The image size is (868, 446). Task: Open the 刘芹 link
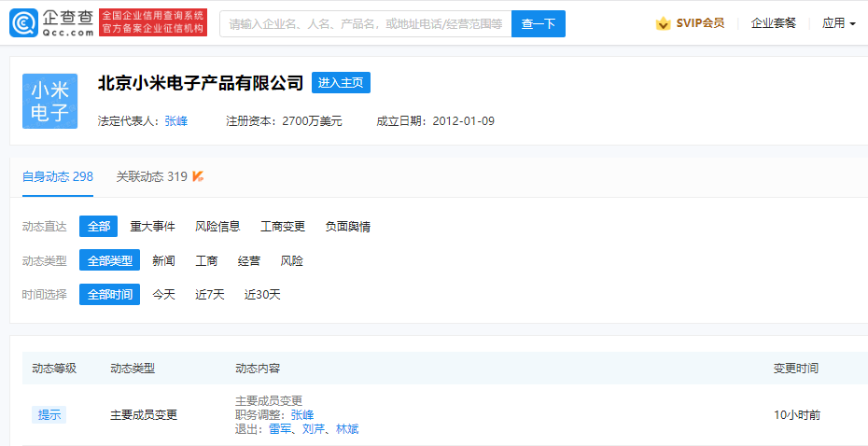pos(314,429)
